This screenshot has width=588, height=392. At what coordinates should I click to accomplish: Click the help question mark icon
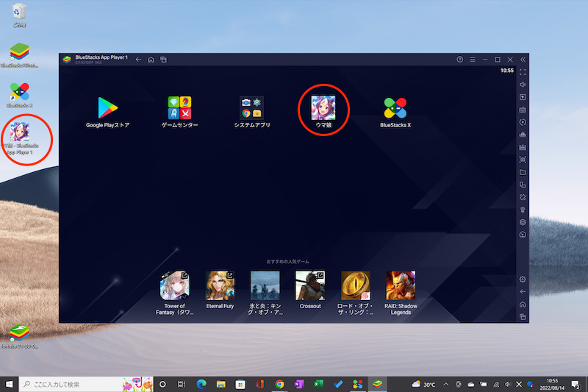click(x=460, y=59)
